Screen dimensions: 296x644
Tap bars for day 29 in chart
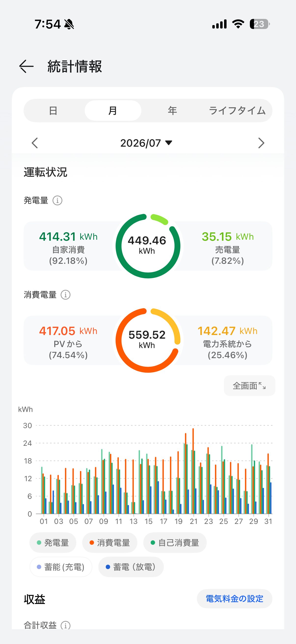(254, 479)
